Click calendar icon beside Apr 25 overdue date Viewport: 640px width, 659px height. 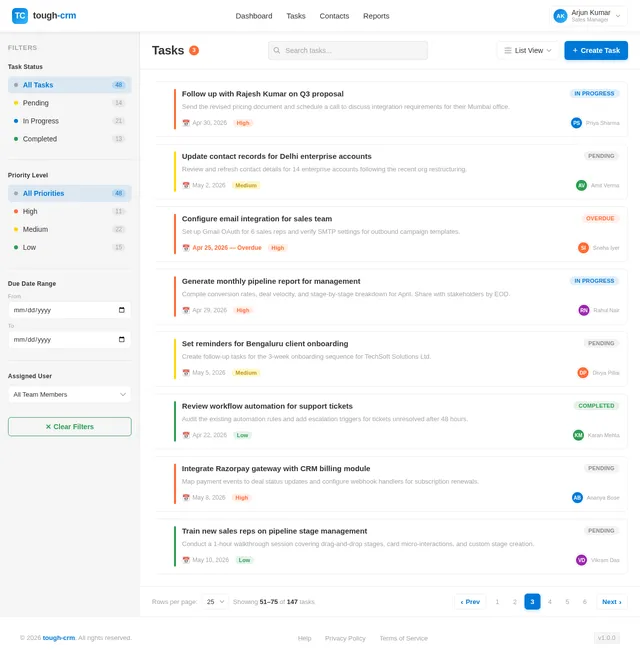[x=186, y=248]
